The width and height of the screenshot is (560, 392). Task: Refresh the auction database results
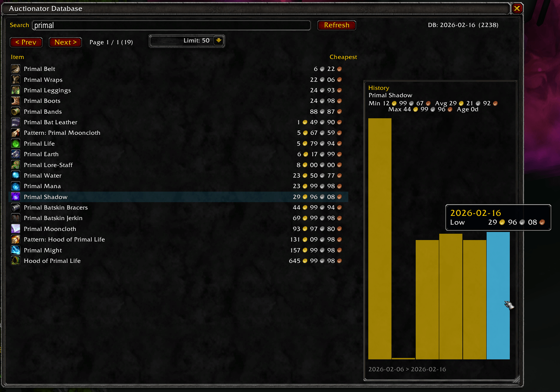337,25
